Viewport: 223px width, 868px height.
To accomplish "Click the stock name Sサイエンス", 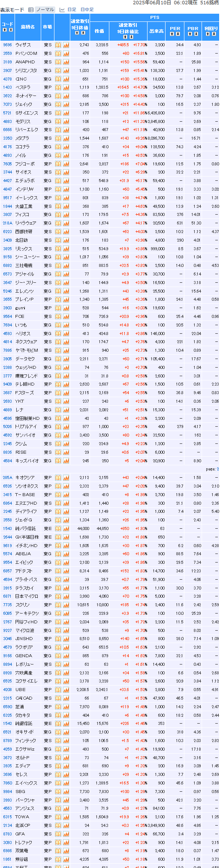I will click(27, 113).
